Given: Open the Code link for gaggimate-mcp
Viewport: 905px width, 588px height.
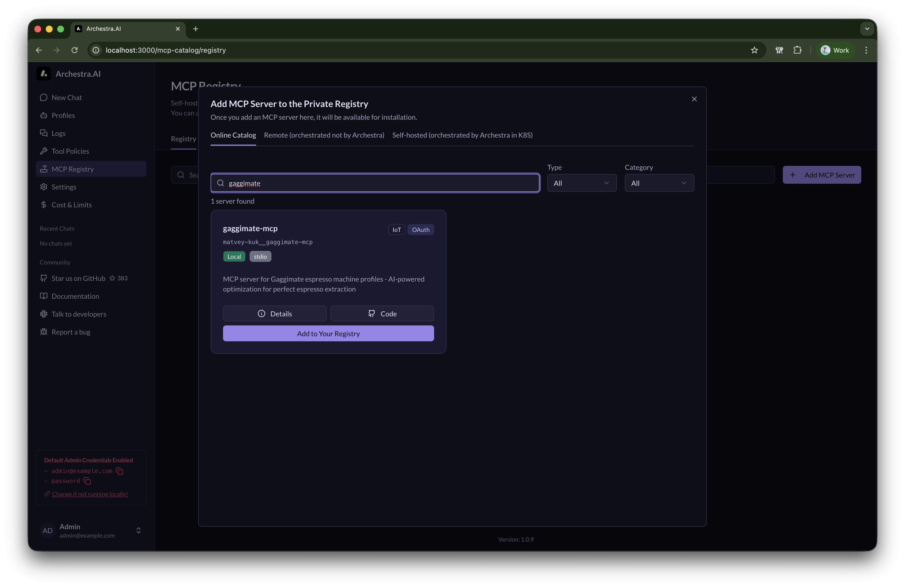Looking at the screenshot, I should pos(382,314).
